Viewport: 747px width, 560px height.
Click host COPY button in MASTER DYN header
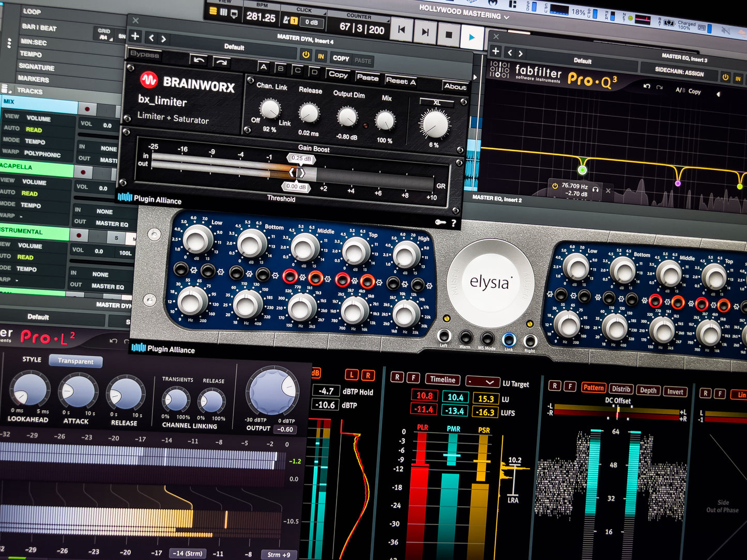341,58
